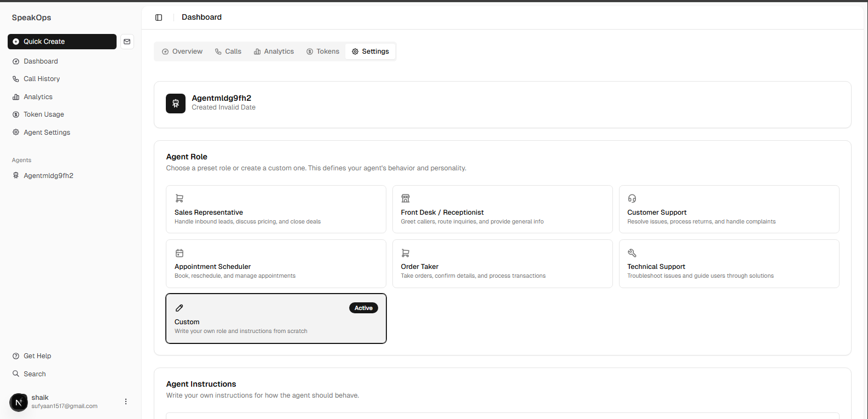Screen dimensions: 868x419
Task: Click the Token Usage coin icon
Action: click(16, 114)
